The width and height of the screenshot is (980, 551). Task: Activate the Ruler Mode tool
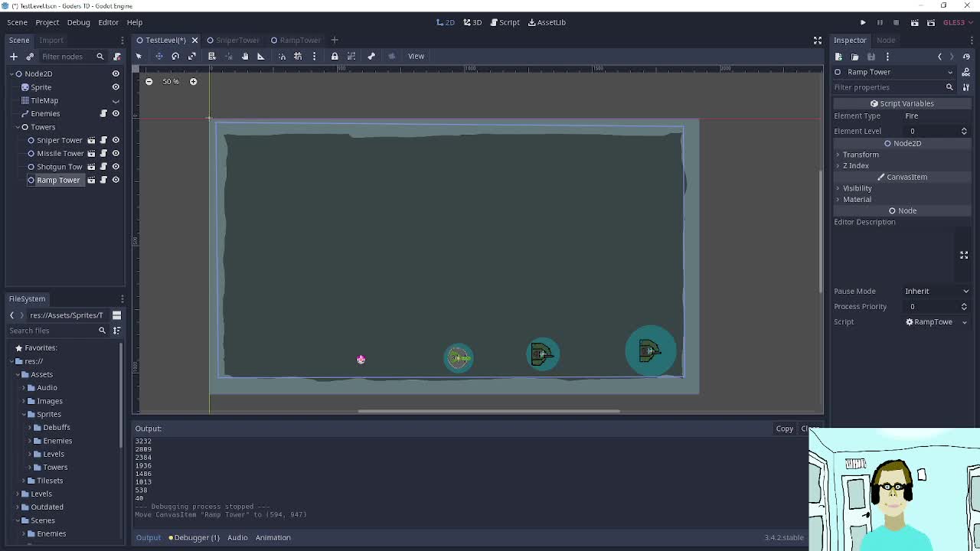click(260, 56)
